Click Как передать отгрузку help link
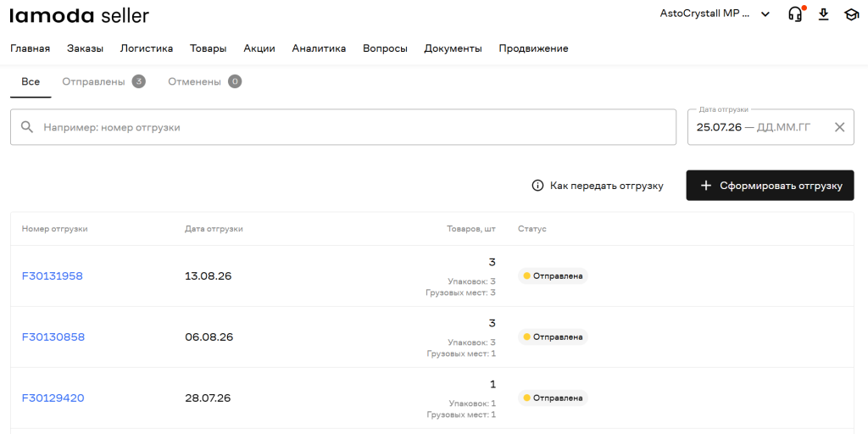Screen dimensions: 868x434 point(598,186)
